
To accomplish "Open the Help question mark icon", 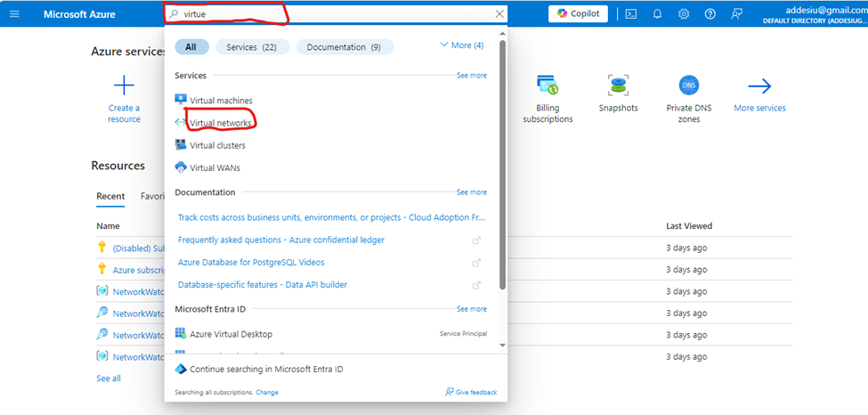I will [x=710, y=14].
